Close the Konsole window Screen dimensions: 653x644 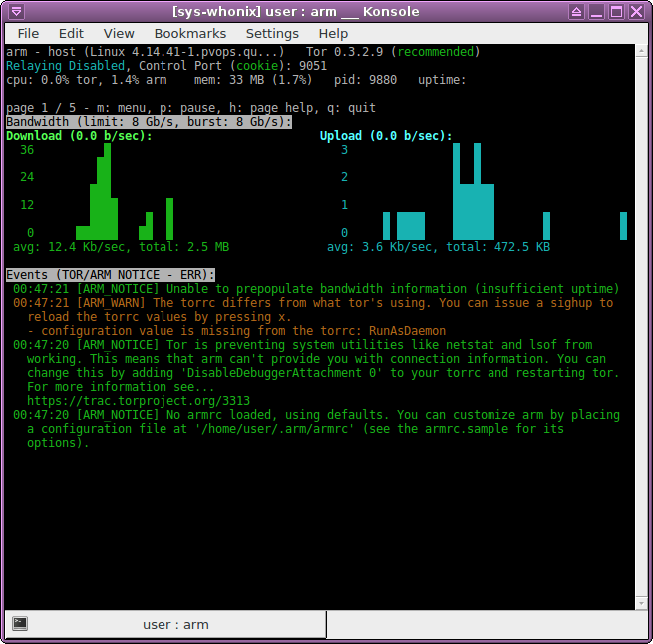[638, 12]
